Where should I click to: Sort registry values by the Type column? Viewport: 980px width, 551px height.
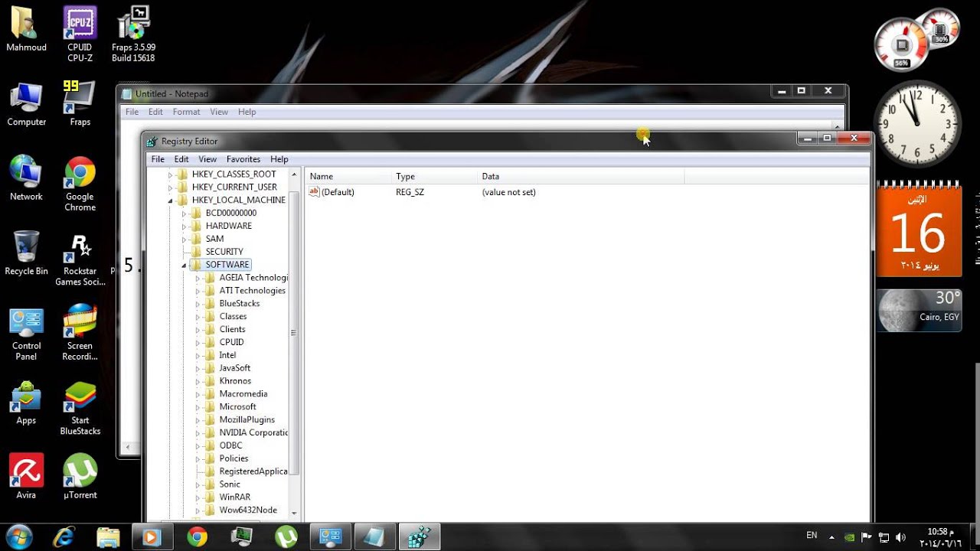(x=434, y=176)
